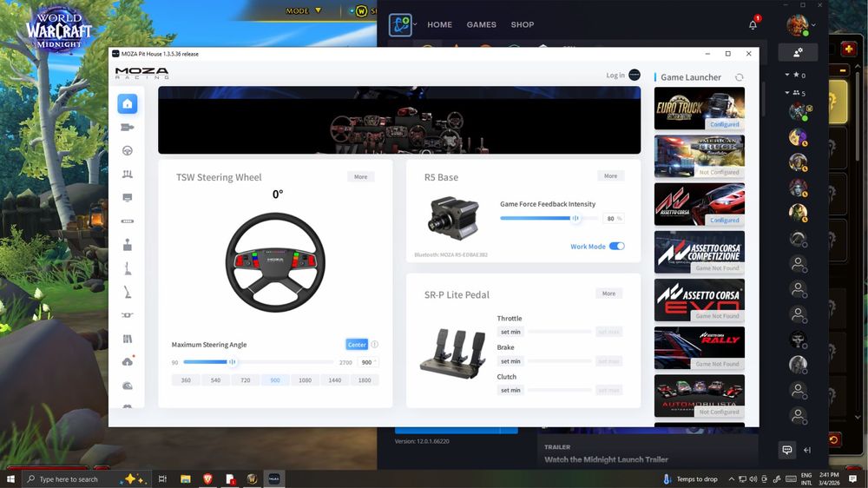Open the MODE dropdown in the game
The width and height of the screenshot is (868, 488).
(x=303, y=10)
